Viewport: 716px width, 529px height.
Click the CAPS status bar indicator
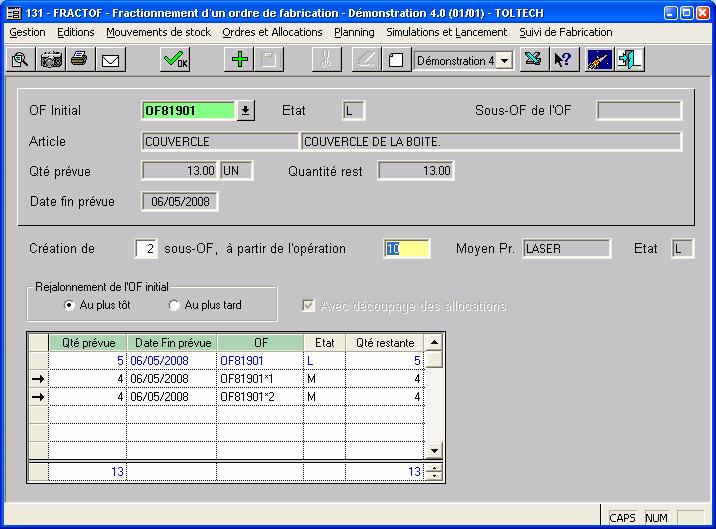click(x=622, y=518)
